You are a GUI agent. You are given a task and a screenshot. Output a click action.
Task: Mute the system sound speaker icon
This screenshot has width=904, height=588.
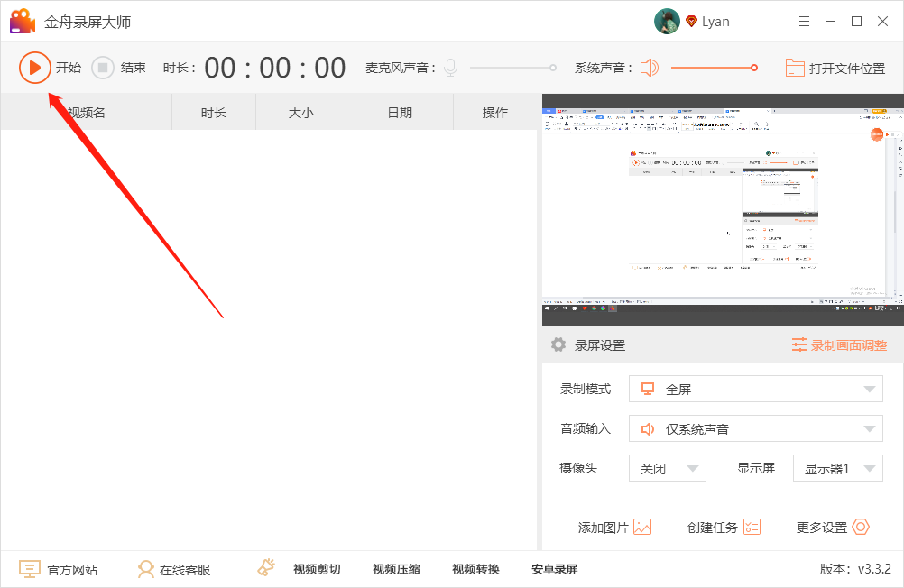[650, 68]
